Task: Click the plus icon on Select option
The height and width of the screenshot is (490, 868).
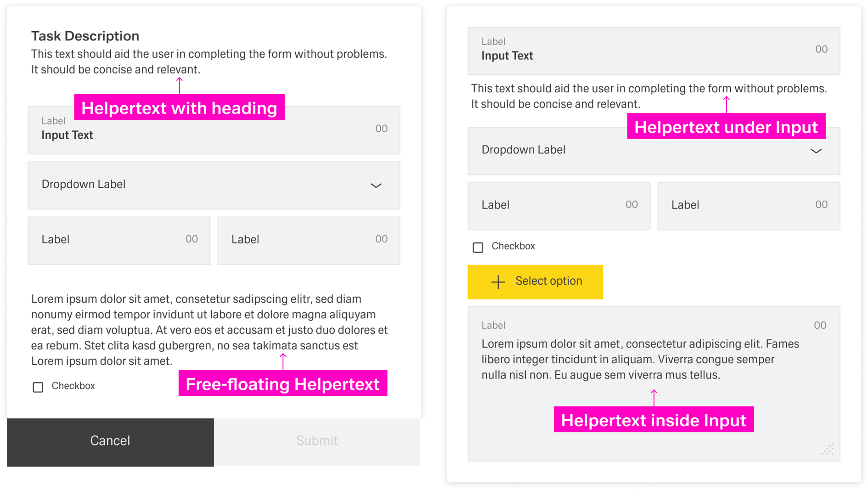Action: [498, 282]
